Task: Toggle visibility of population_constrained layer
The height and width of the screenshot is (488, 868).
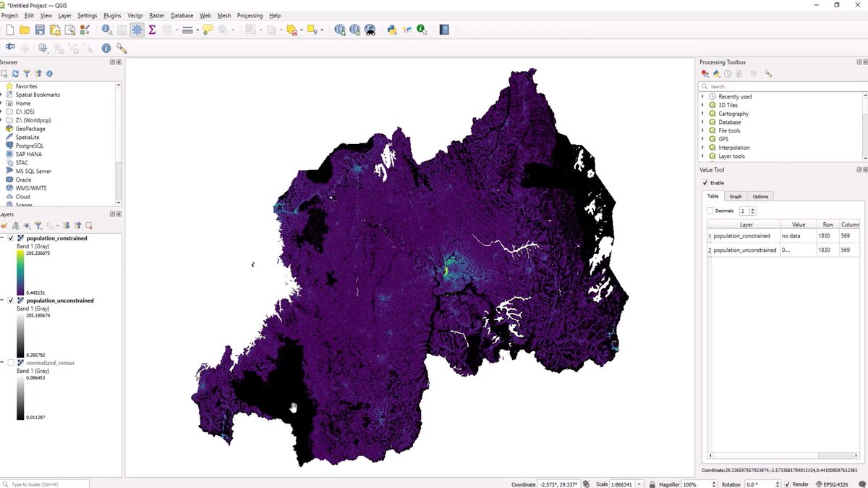Action: 11,238
